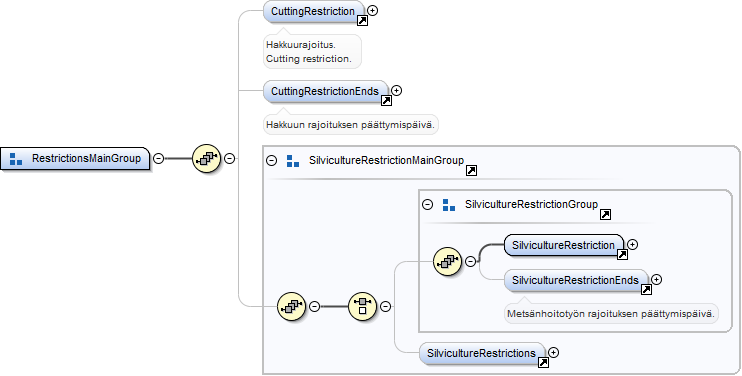
Task: Collapse the SilvicultureRestrictionGroup box
Action: point(428,205)
